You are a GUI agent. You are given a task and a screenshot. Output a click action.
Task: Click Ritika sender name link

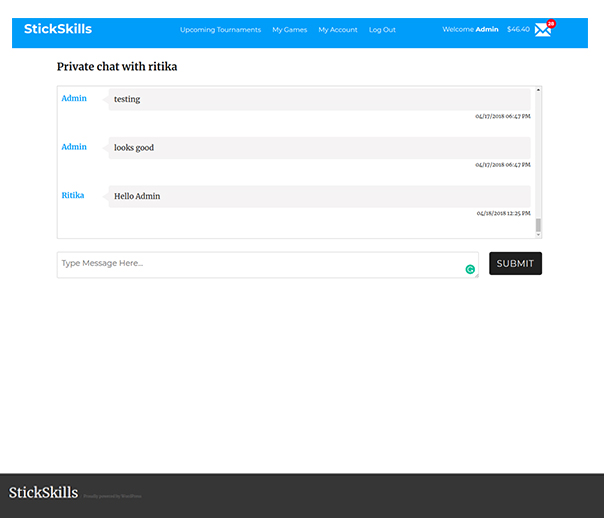pos(73,195)
